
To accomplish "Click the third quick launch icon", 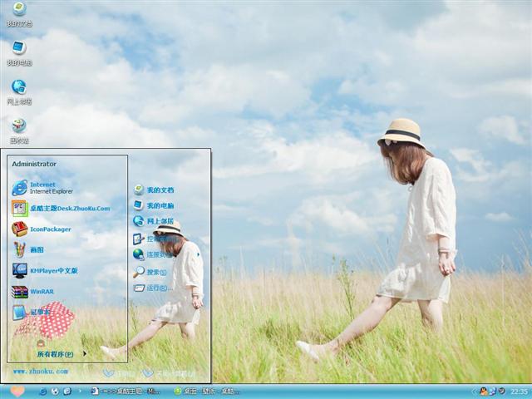I will (x=67, y=392).
